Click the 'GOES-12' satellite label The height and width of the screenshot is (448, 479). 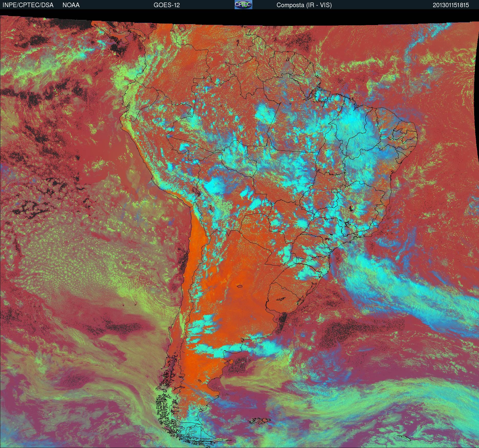coord(166,5)
